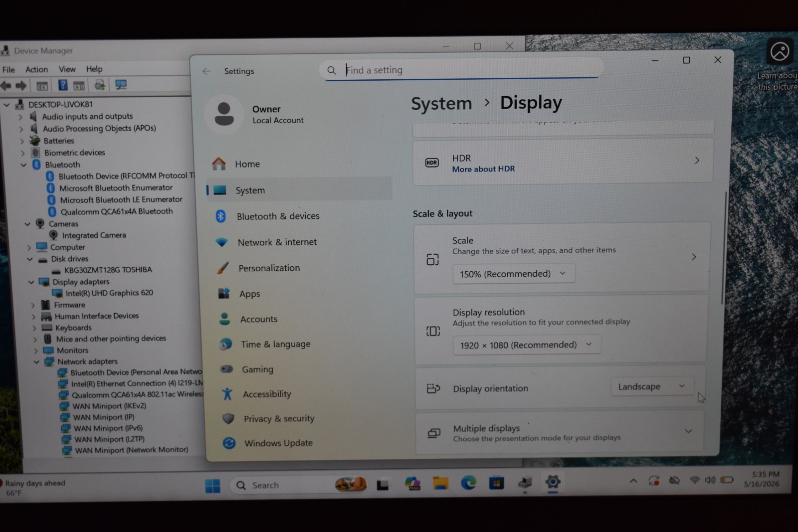The width and height of the screenshot is (798, 532).
Task: Open the File menu in Device Manager
Action: 8,69
